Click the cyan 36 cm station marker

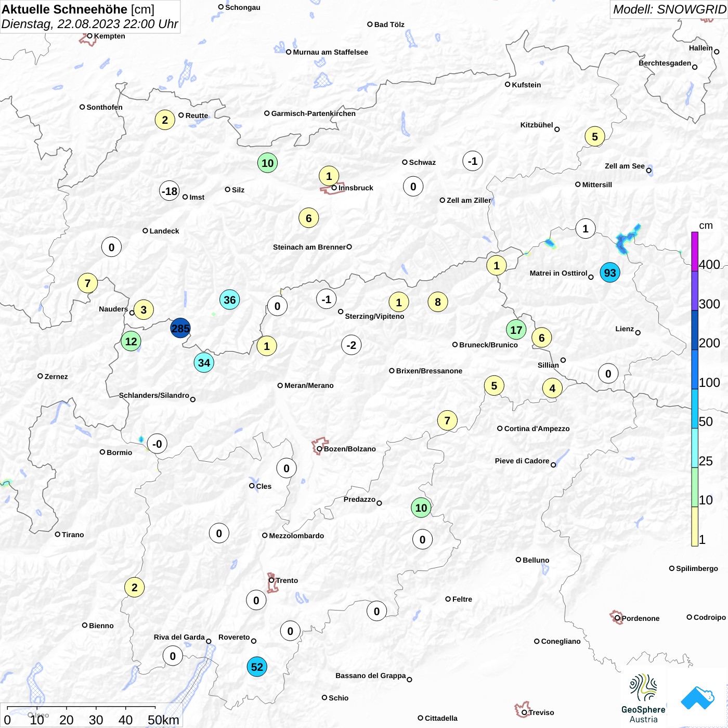tap(229, 300)
